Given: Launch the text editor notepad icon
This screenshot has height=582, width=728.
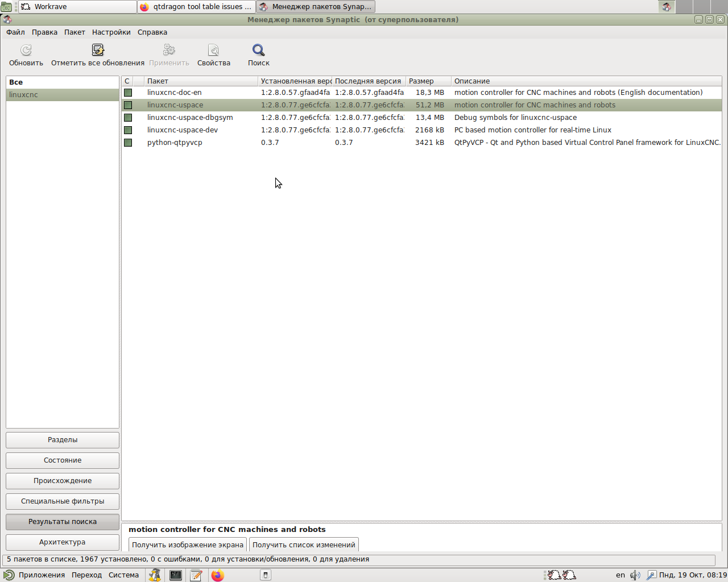Looking at the screenshot, I should [x=196, y=575].
